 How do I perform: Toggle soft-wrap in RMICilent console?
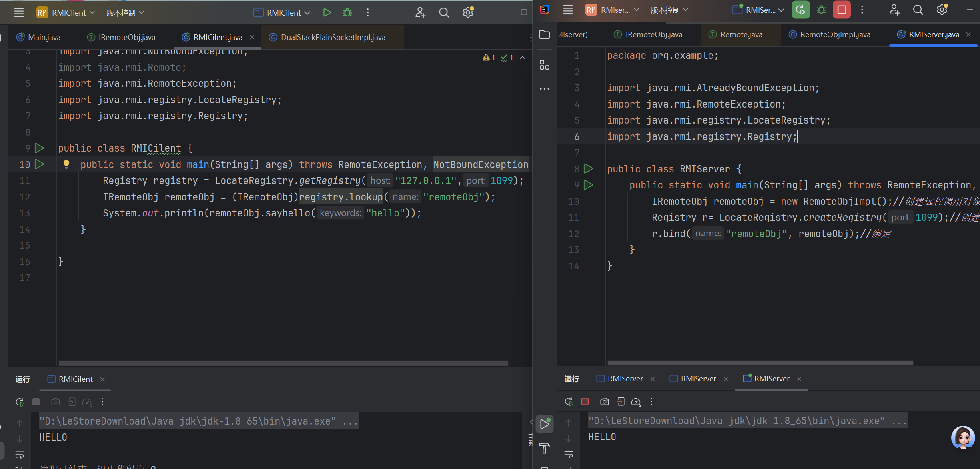[20, 455]
